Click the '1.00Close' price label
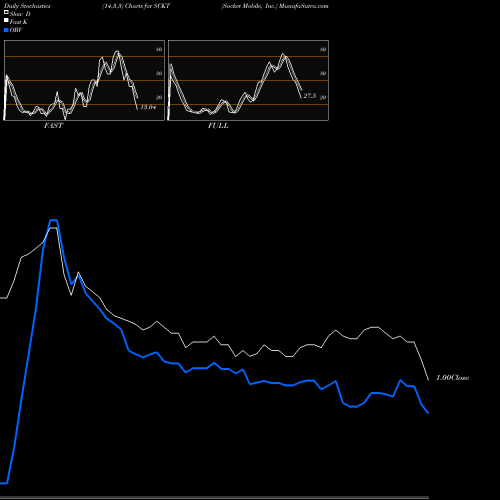500x500 pixels. coord(453,378)
